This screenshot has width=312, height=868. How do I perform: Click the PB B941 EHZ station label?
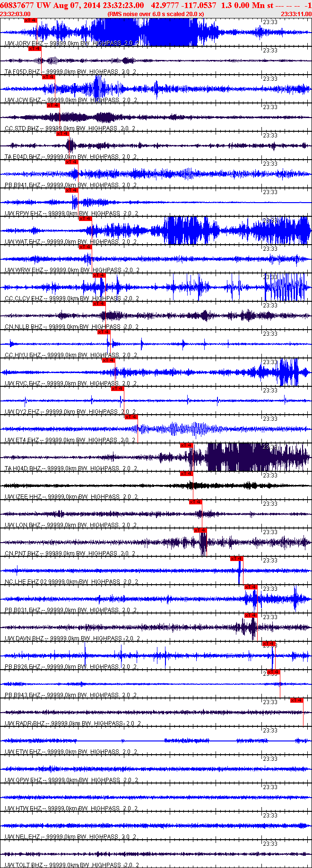coord(23,185)
